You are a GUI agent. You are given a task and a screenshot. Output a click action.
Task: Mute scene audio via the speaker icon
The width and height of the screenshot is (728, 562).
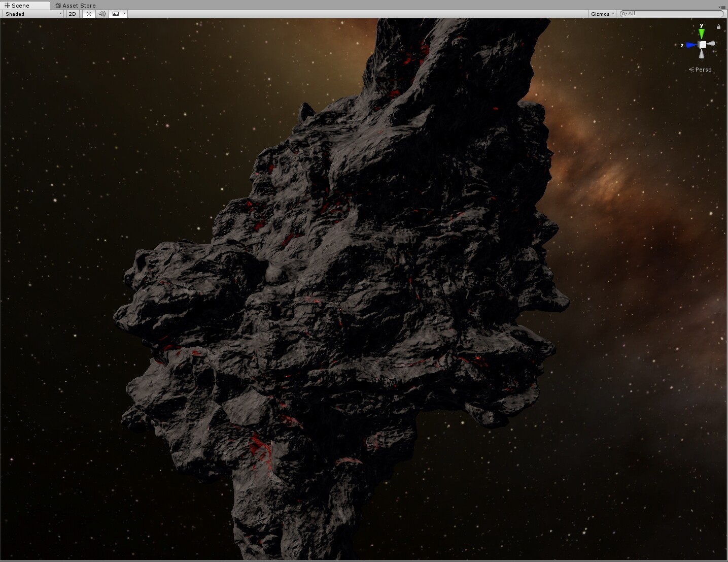point(101,14)
